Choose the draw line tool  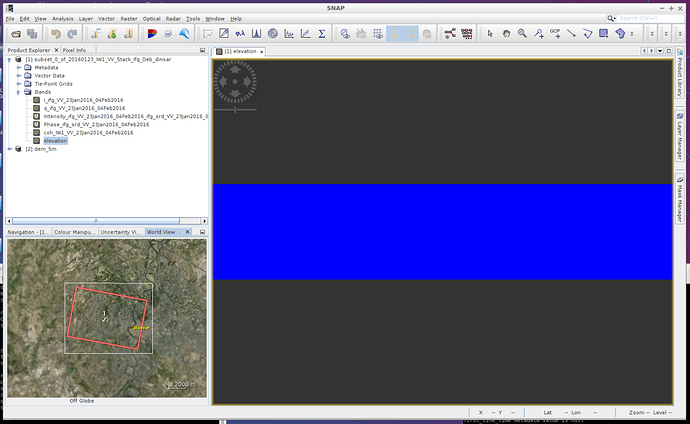click(x=571, y=33)
